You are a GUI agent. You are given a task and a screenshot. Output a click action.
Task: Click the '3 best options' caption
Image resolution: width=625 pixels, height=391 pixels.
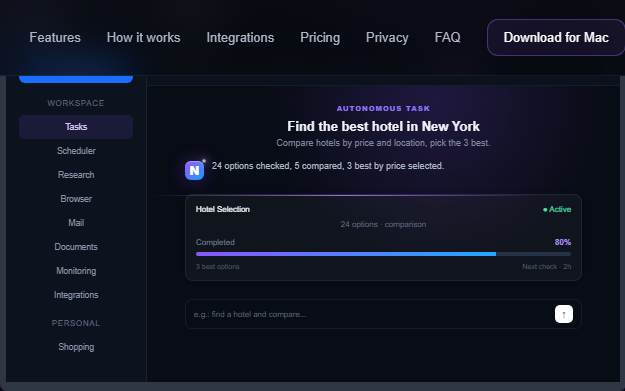pyautogui.click(x=217, y=267)
